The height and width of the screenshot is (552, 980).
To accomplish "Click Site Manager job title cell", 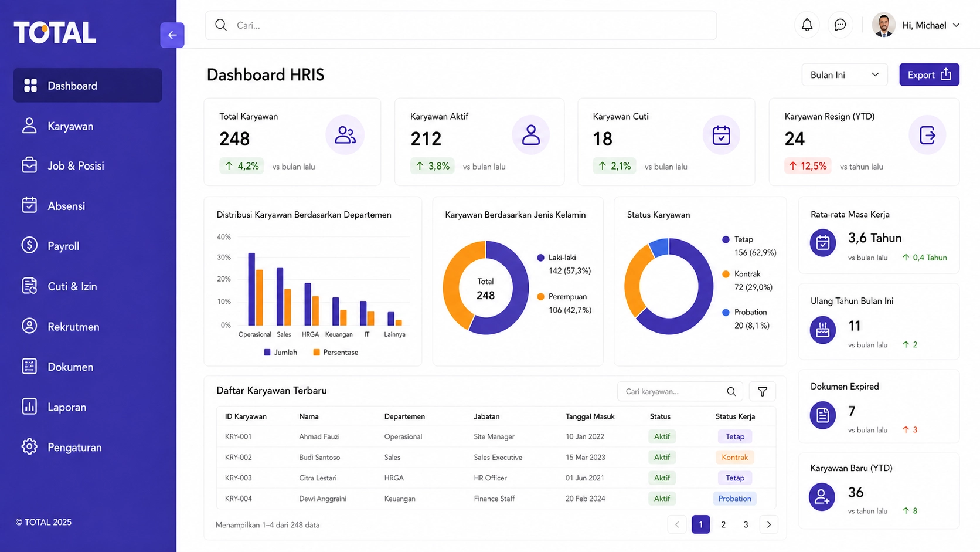I will coord(494,436).
